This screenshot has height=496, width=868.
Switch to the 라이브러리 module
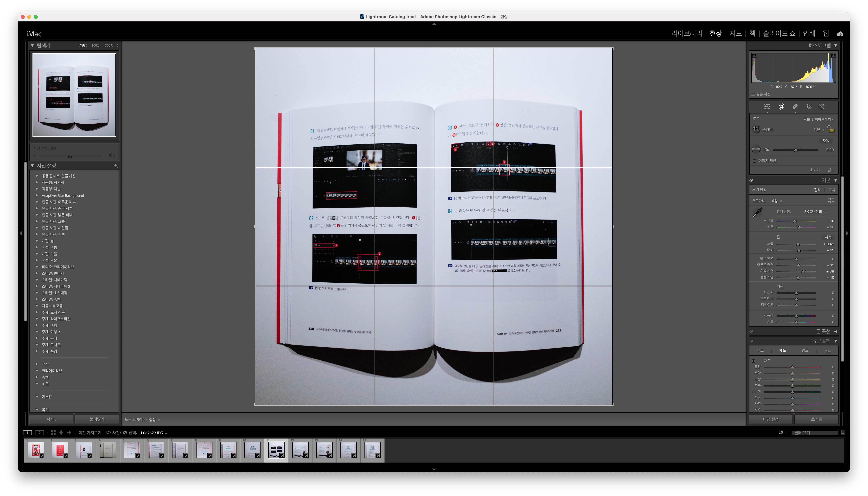pyautogui.click(x=686, y=33)
